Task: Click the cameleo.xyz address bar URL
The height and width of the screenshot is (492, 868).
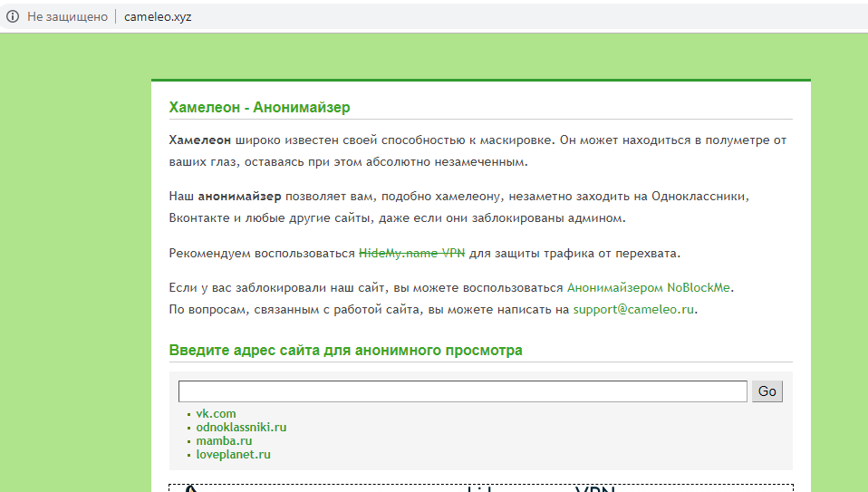Action: [x=158, y=16]
